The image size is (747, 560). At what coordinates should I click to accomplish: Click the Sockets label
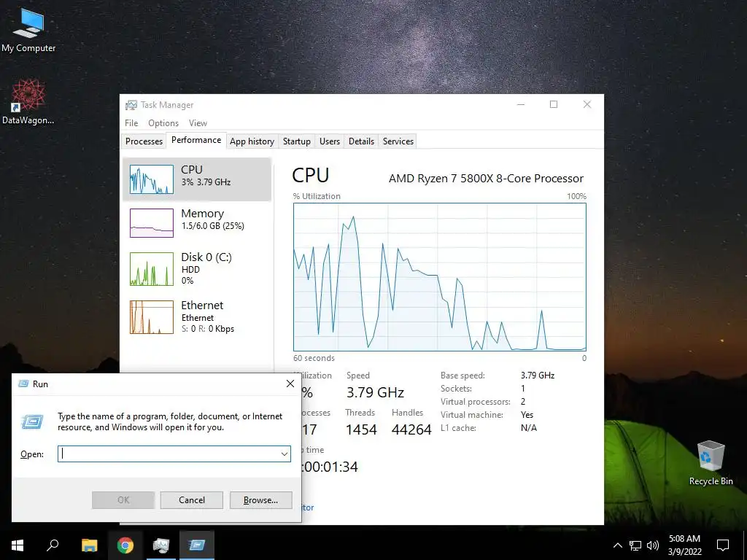[457, 389]
